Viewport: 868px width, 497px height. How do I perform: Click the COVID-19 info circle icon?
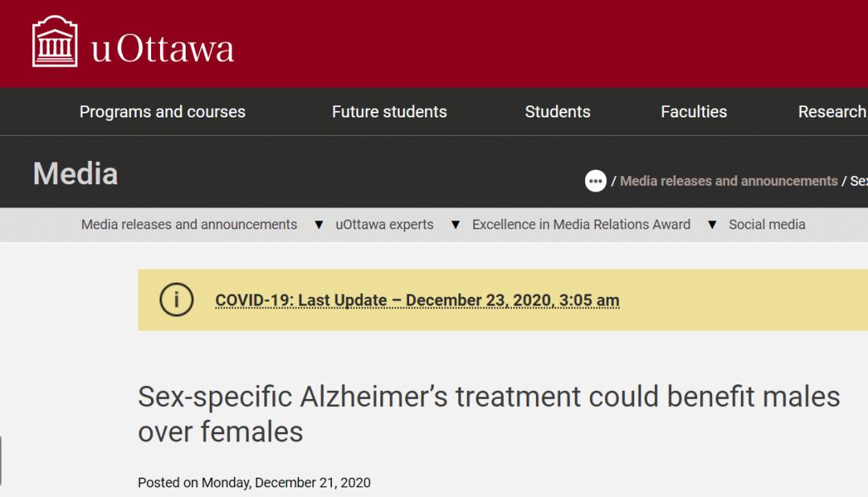176,300
